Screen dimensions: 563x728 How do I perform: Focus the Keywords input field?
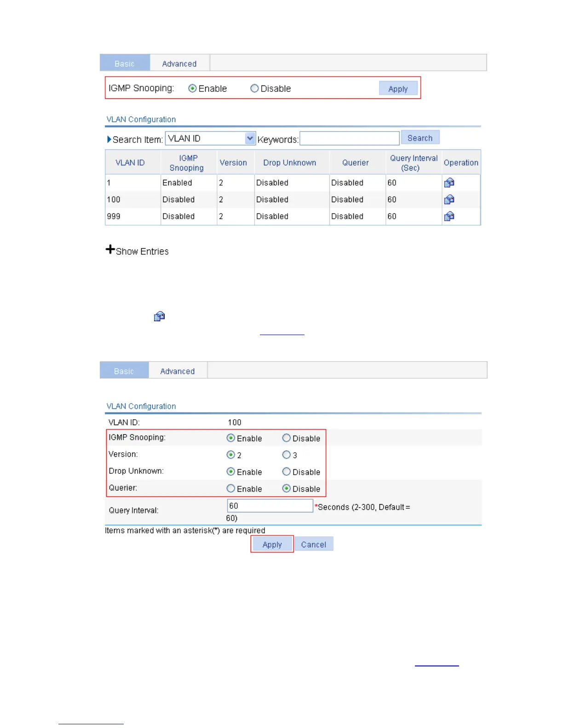tap(350, 138)
